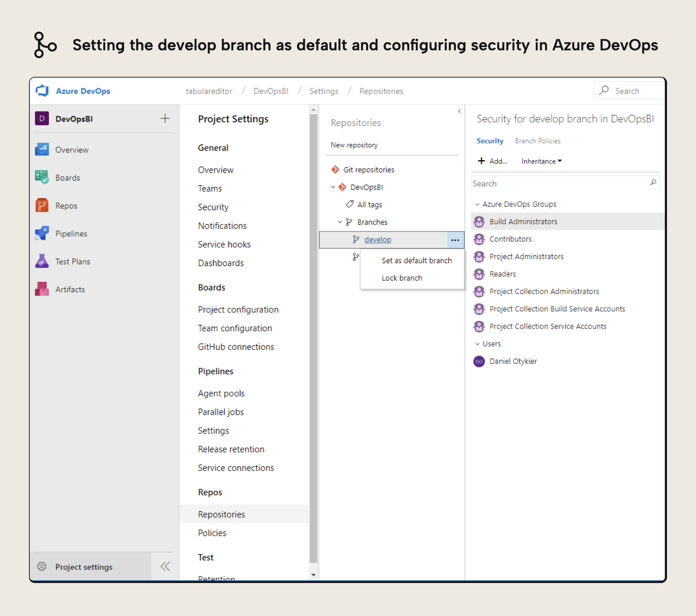Open Service hooks settings
The width and height of the screenshot is (696, 616).
(x=224, y=244)
